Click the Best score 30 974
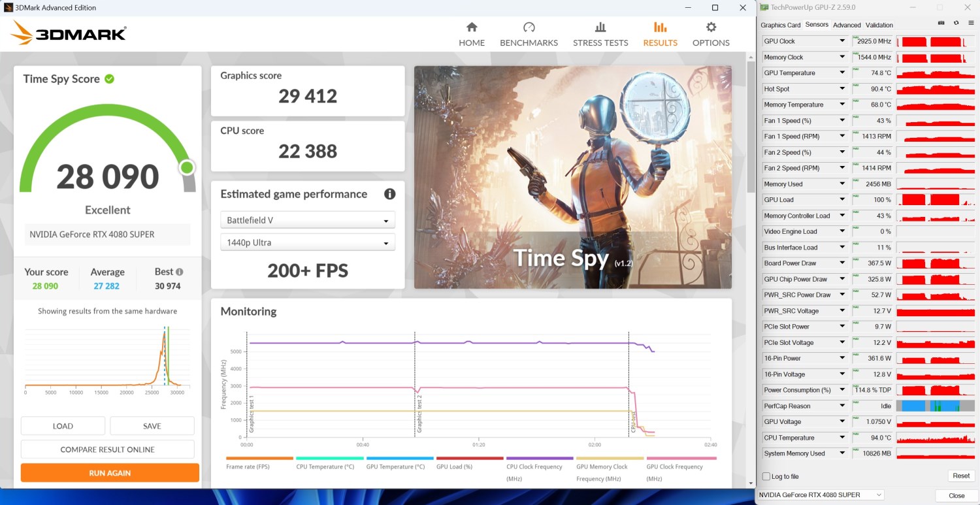Image resolution: width=980 pixels, height=505 pixels. (168, 286)
